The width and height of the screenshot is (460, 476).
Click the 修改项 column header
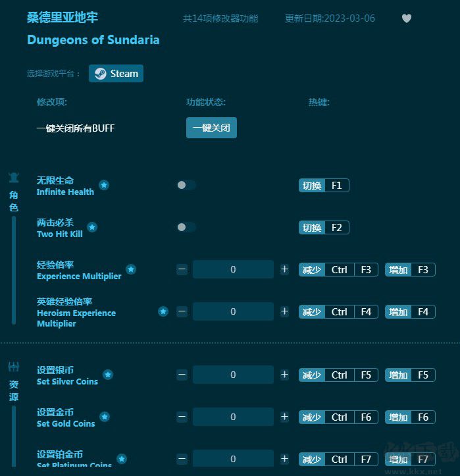point(51,102)
